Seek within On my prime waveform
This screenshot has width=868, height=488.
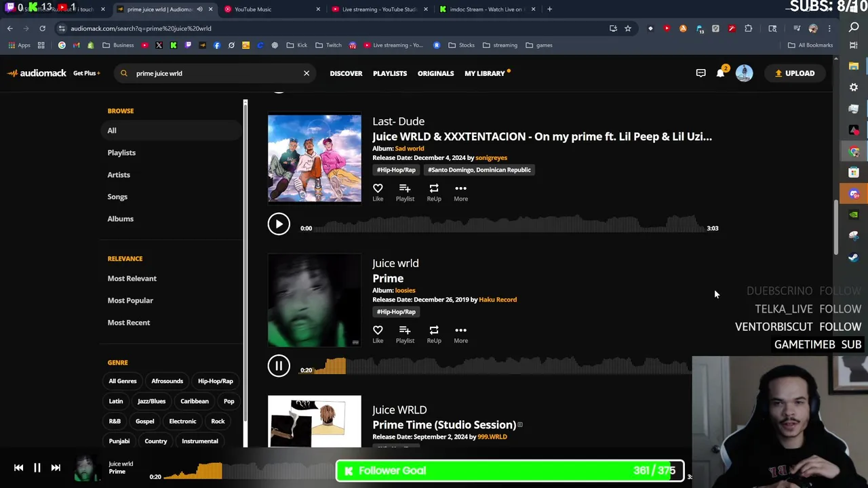click(x=510, y=224)
